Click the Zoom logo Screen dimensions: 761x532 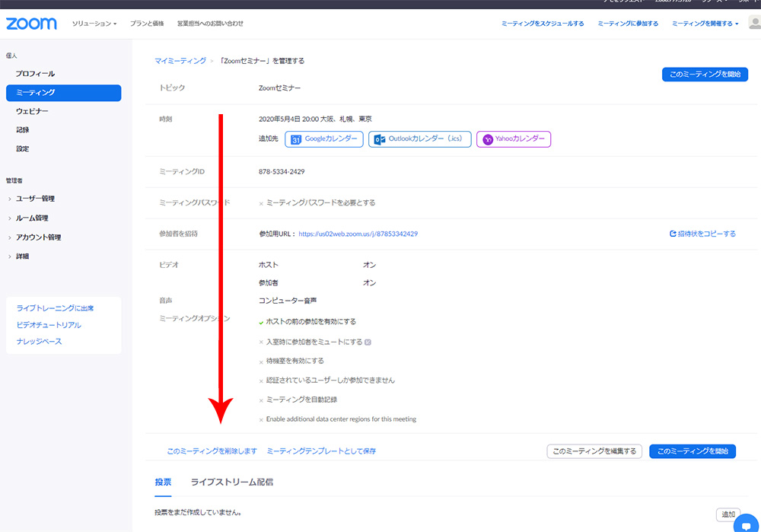pos(31,24)
